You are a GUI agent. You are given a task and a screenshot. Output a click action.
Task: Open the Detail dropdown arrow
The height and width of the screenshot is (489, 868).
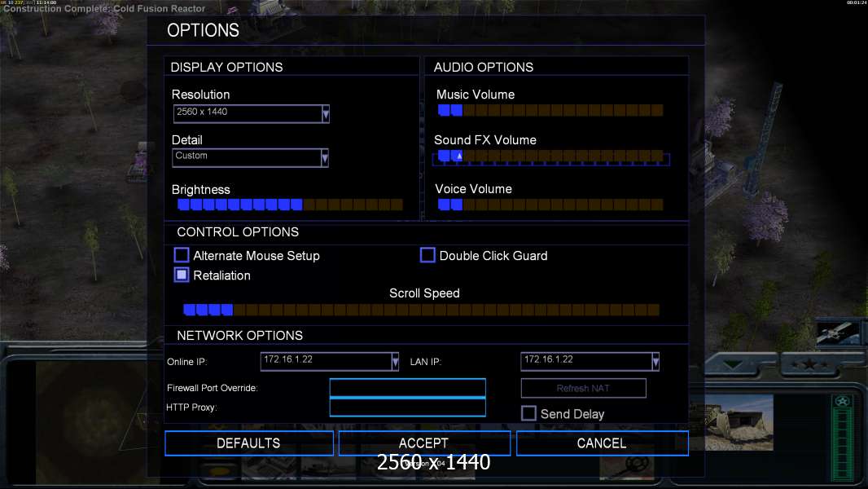(325, 158)
